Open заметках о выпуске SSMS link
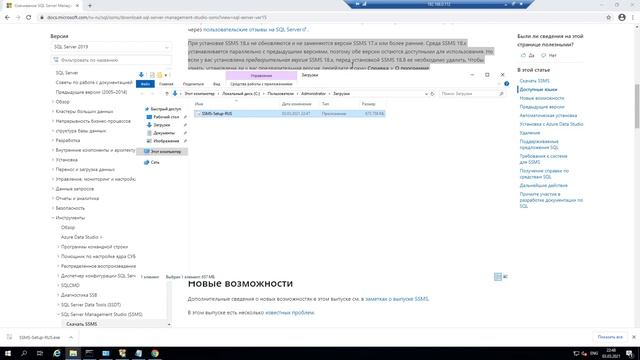This screenshot has height=360, width=640. (397, 299)
